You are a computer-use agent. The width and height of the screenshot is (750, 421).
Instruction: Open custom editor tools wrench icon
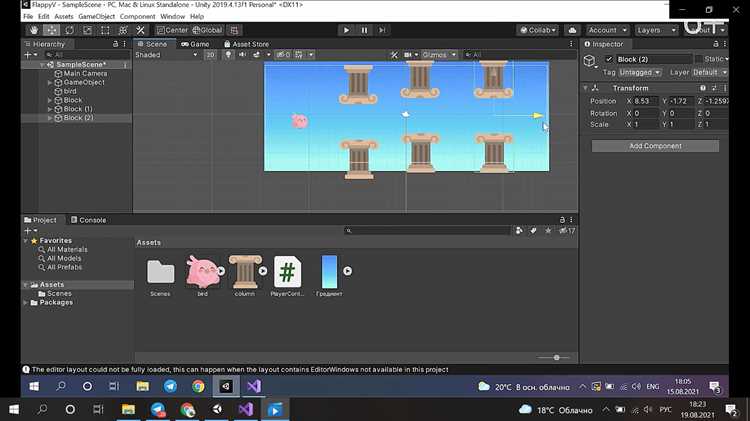[x=141, y=30]
